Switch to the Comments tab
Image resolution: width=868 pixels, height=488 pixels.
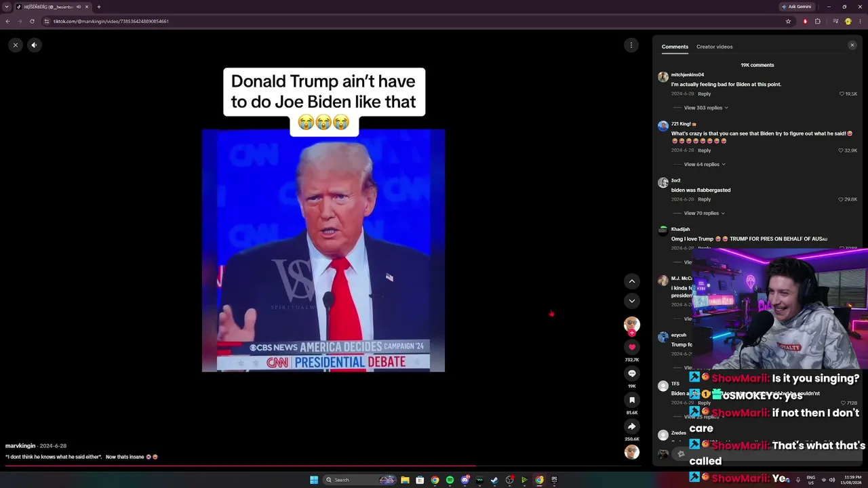[675, 47]
